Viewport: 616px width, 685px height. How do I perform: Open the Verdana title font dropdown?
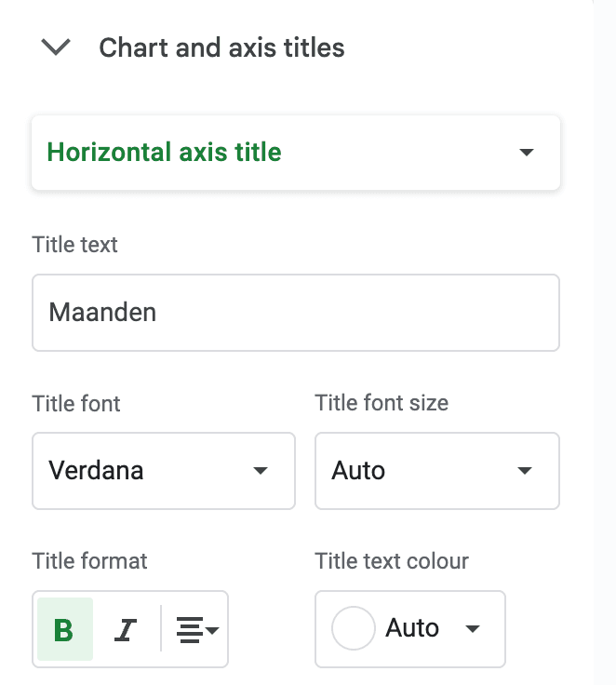point(163,471)
